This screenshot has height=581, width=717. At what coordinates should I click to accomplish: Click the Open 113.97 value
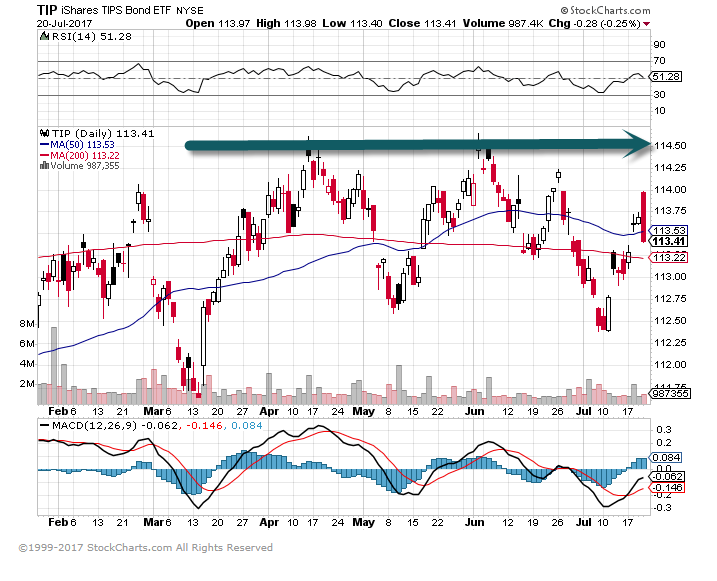(x=218, y=23)
